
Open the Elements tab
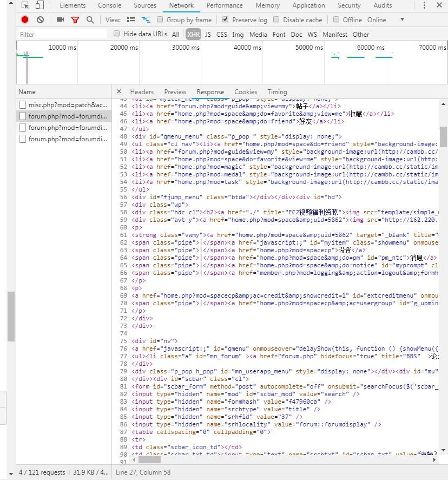[73, 5]
